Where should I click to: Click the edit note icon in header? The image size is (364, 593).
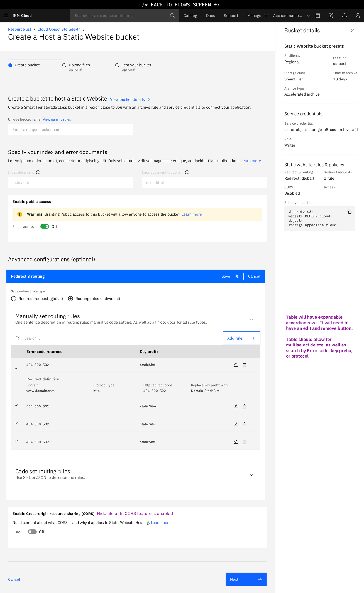331,16
